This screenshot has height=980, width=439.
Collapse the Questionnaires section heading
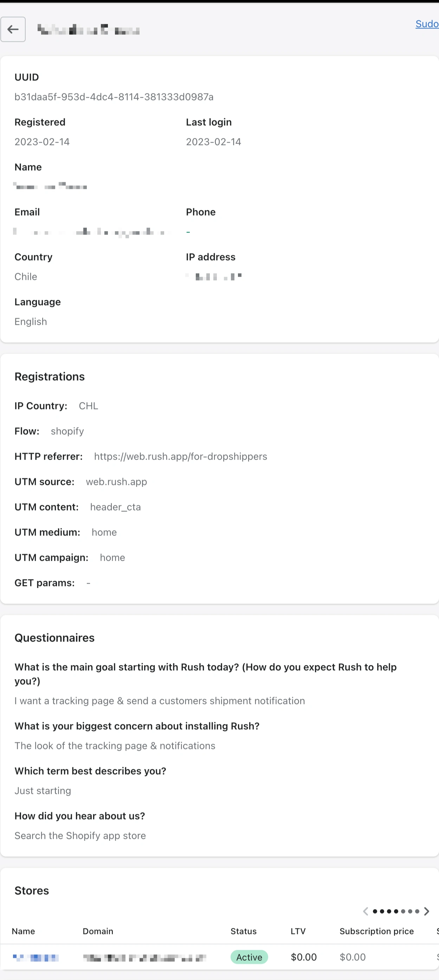54,638
